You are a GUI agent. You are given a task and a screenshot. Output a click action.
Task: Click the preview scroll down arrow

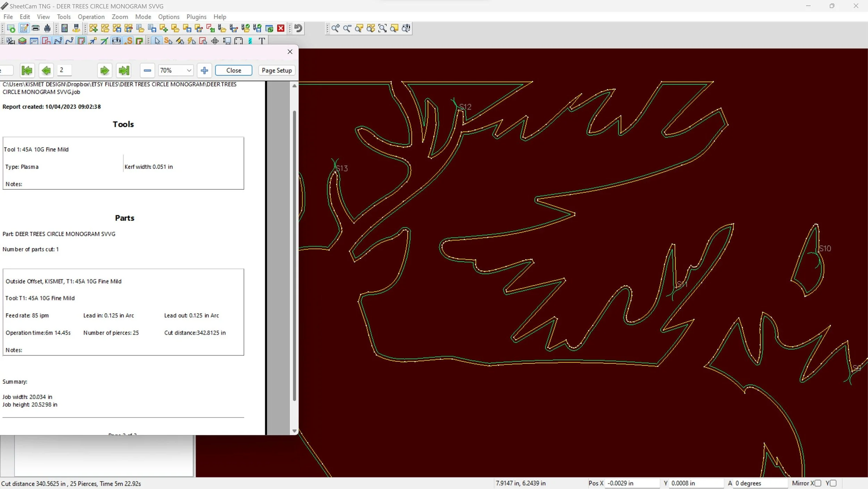[x=294, y=431]
